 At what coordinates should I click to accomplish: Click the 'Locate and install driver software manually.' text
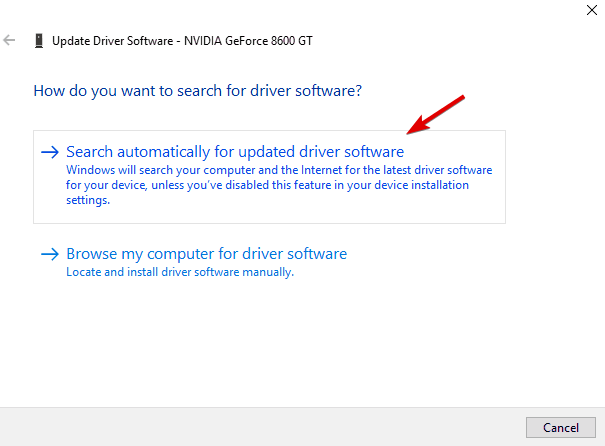click(180, 272)
